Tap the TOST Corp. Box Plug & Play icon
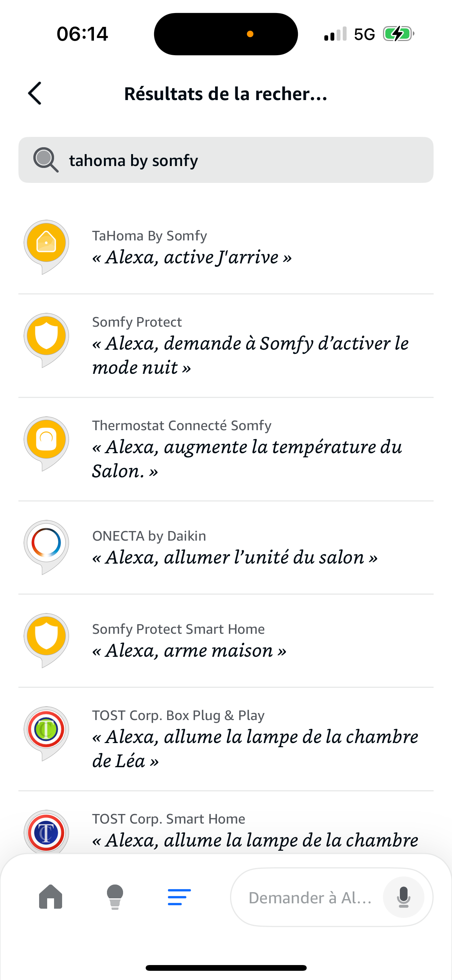Screen dimensions: 452x980 pyautogui.click(x=46, y=731)
